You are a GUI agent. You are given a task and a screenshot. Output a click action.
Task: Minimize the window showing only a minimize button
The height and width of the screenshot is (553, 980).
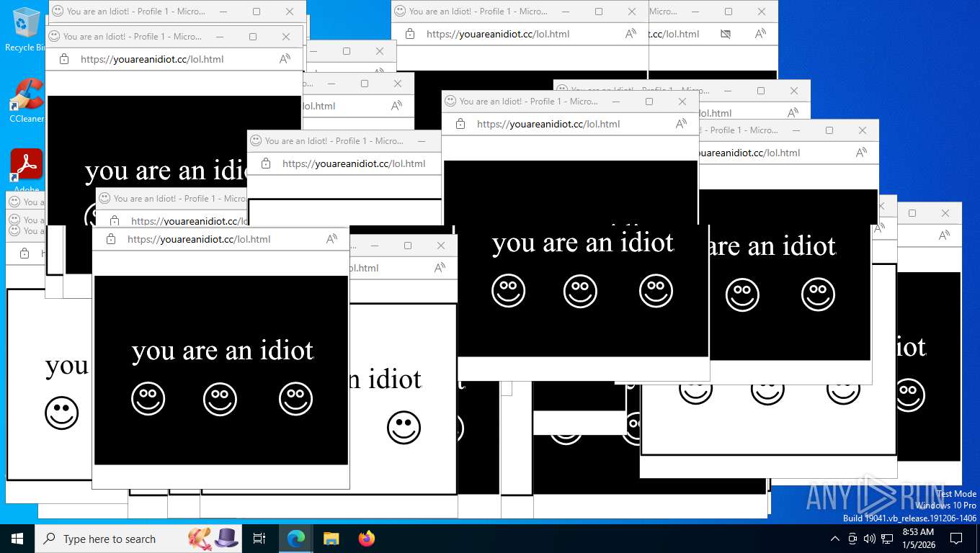(x=422, y=141)
